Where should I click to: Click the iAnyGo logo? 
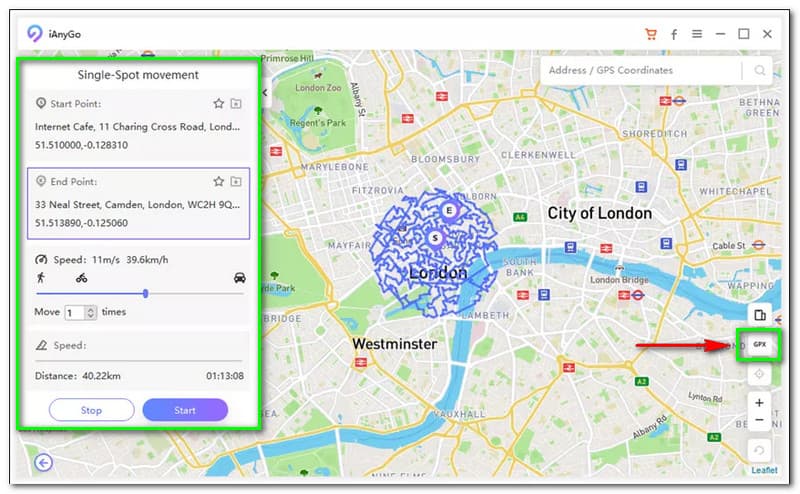(x=35, y=34)
